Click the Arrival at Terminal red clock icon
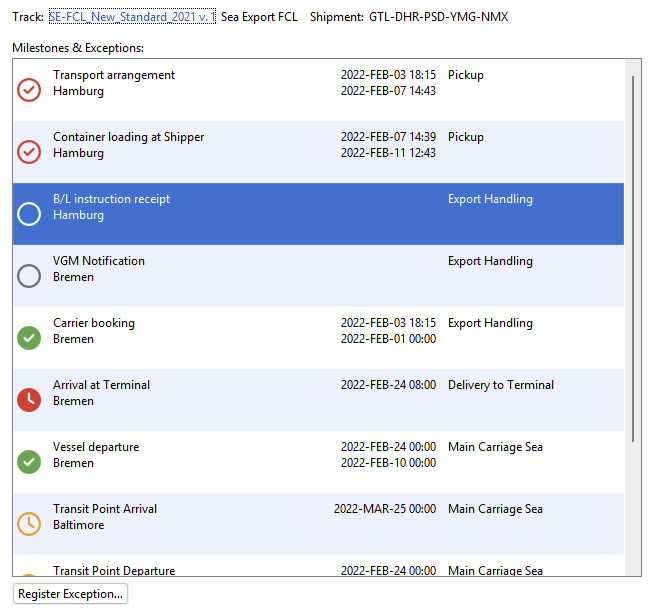The height and width of the screenshot is (611, 653). click(29, 400)
